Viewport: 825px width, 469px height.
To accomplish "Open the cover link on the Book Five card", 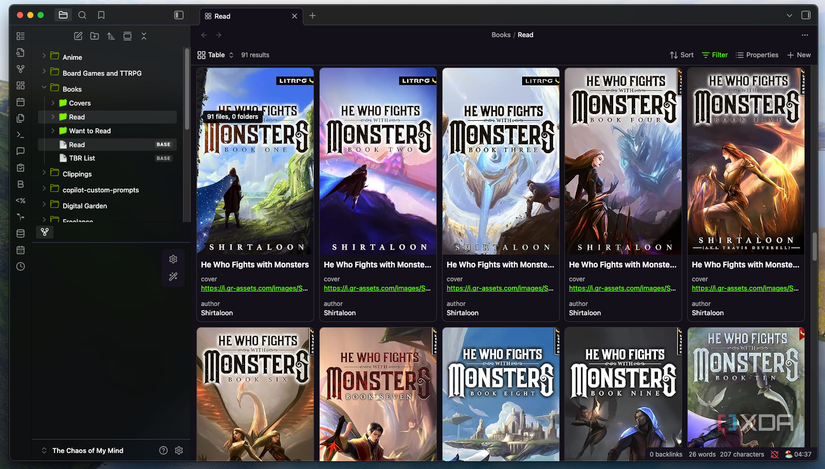I will (745, 288).
